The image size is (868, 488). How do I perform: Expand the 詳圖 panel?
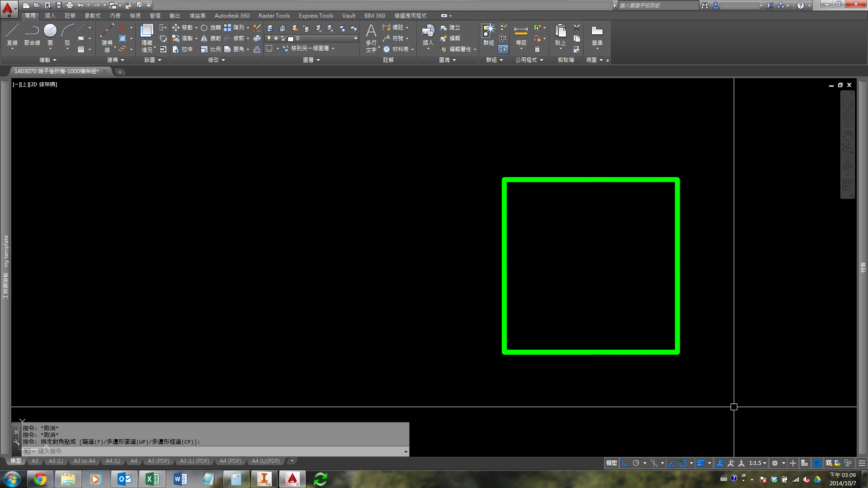[152, 60]
